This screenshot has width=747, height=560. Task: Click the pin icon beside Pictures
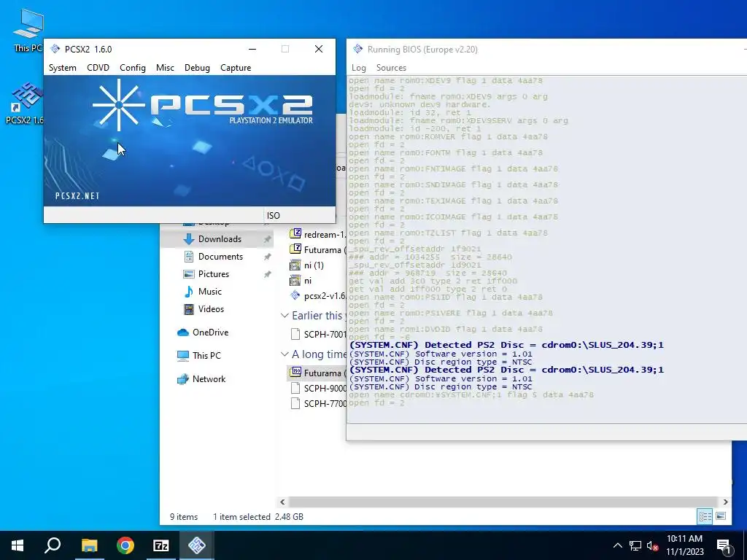tap(267, 274)
